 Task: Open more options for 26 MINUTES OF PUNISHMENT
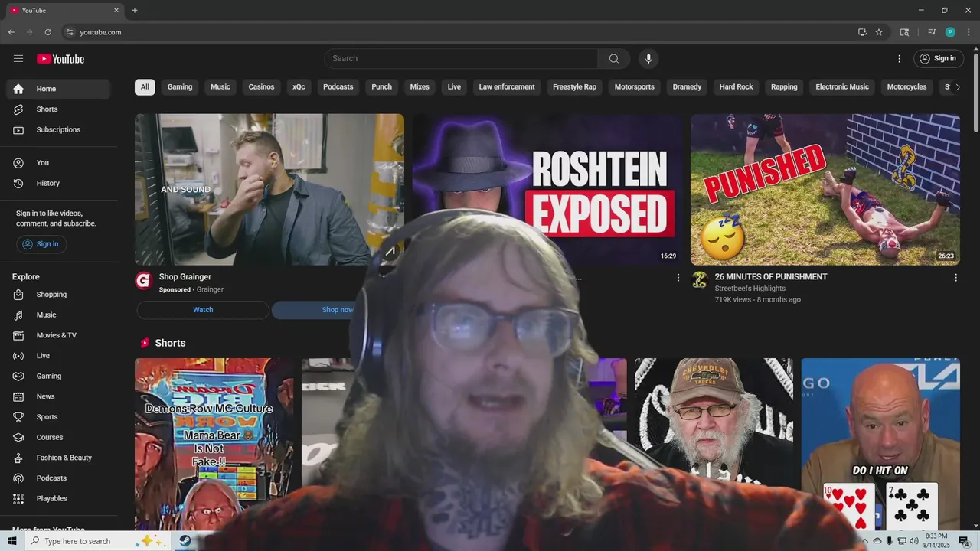955,278
